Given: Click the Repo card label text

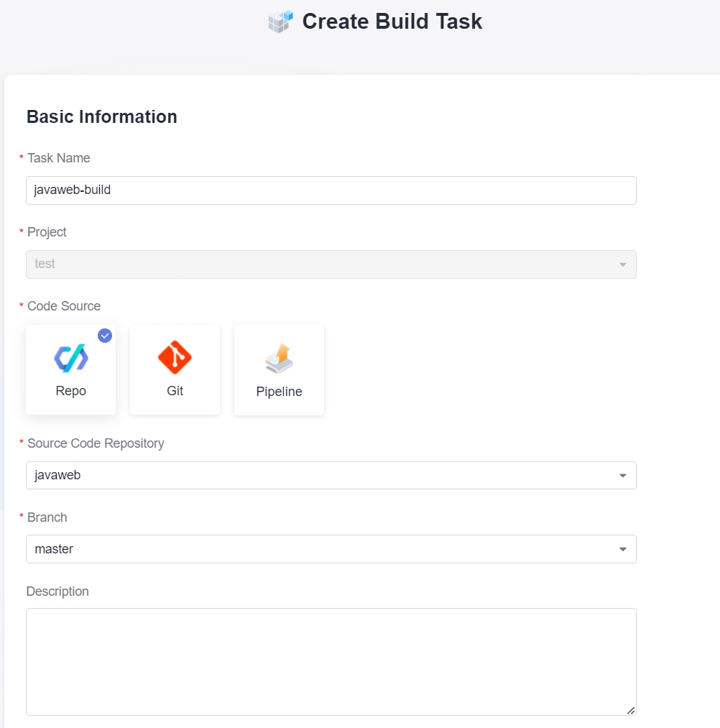Looking at the screenshot, I should [70, 391].
